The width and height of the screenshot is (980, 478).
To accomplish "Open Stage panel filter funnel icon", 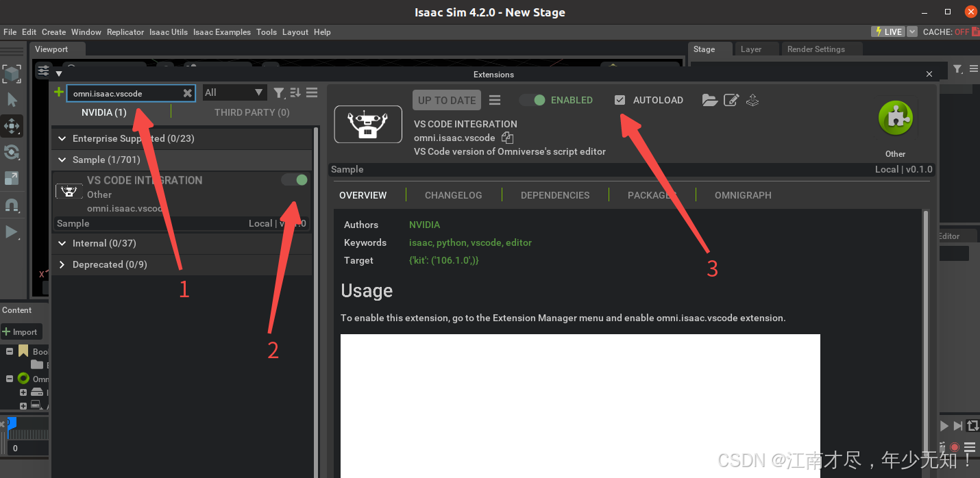I will tap(958, 68).
